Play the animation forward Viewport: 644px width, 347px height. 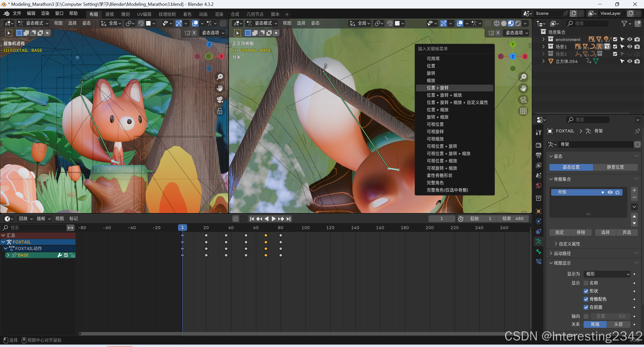(x=274, y=219)
